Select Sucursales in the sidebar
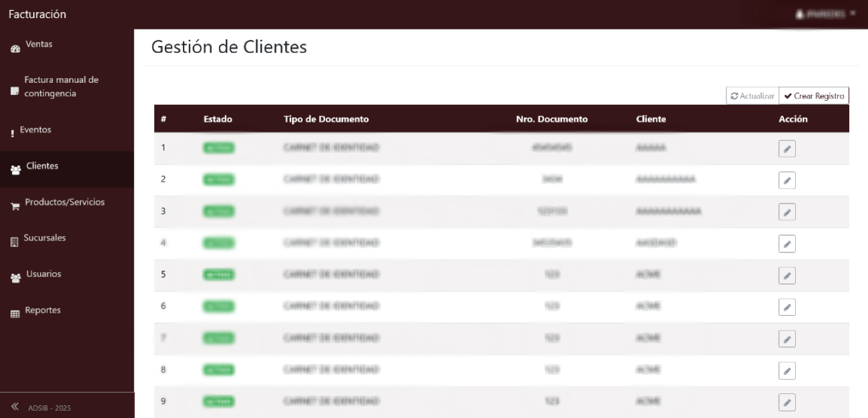This screenshot has height=418, width=868. tap(45, 238)
